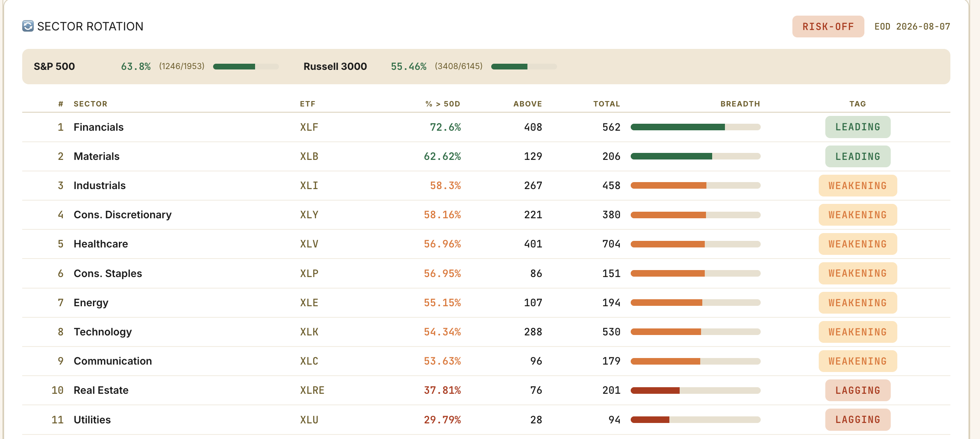The image size is (980, 439).
Task: Click the Cons. Discretionary WEAKENING tag
Action: (858, 215)
